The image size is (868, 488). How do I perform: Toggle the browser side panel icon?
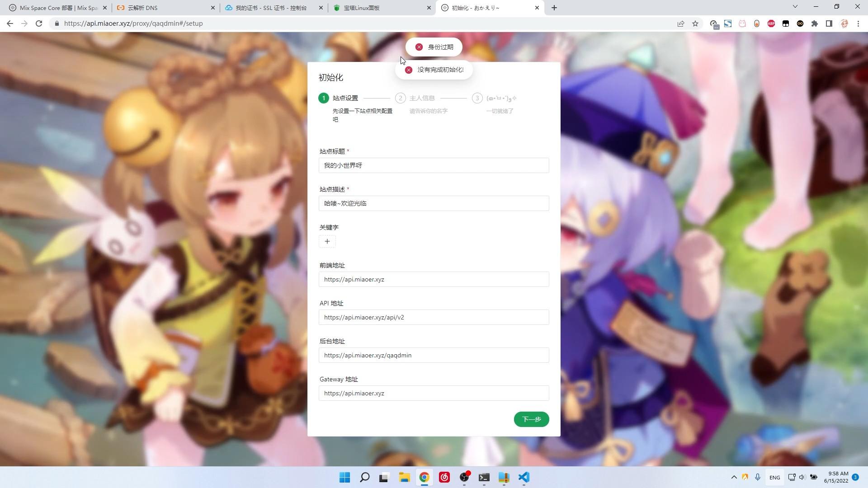829,23
